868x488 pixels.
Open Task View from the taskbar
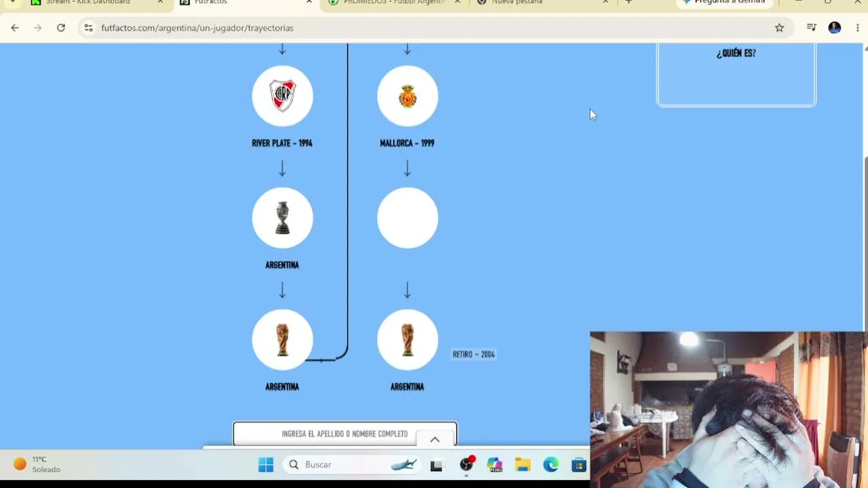(x=436, y=465)
